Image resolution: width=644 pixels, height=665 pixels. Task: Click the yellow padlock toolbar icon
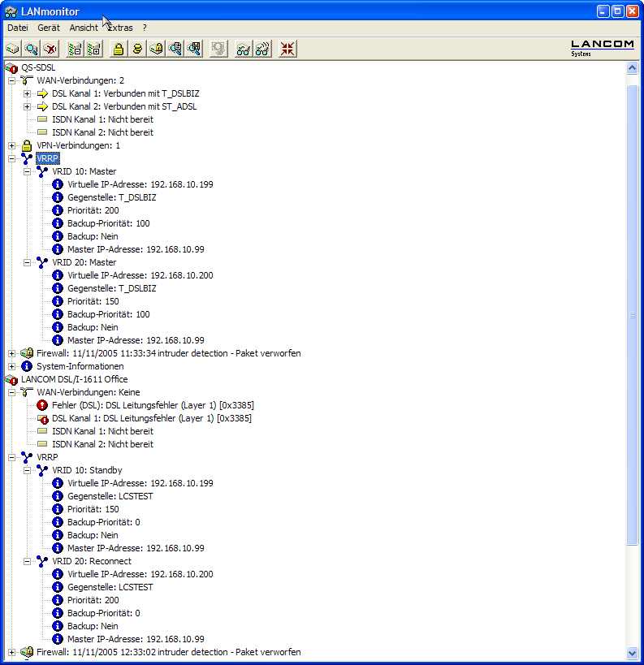tap(119, 50)
